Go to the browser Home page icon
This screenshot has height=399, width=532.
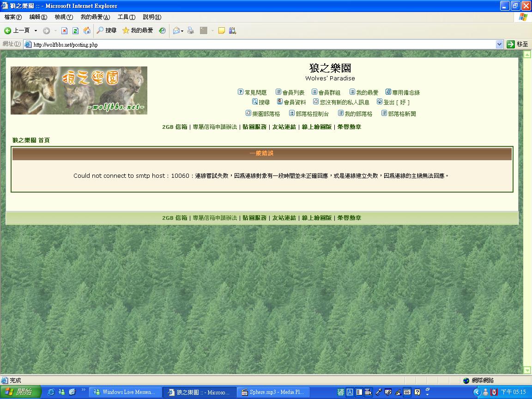pyautogui.click(x=87, y=31)
